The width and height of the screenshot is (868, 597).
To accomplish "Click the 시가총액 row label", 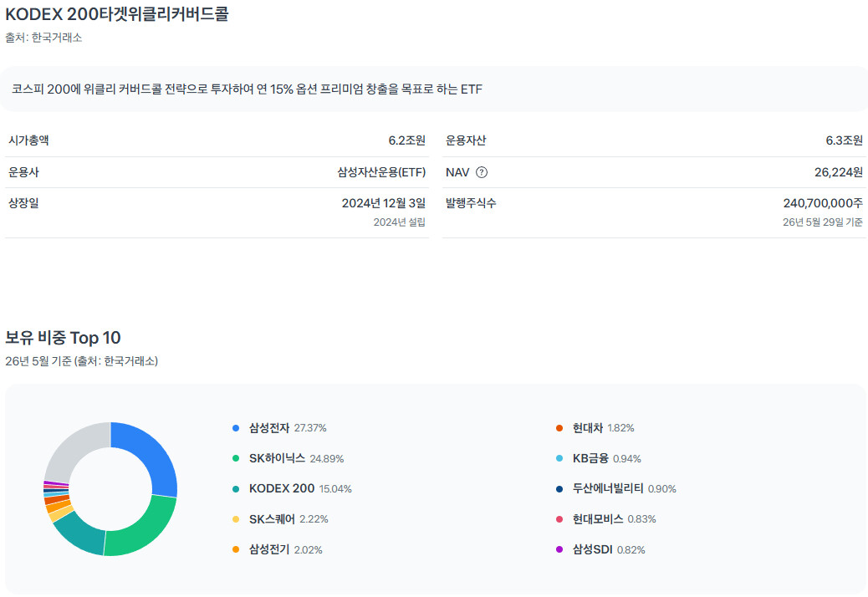I will tap(28, 140).
